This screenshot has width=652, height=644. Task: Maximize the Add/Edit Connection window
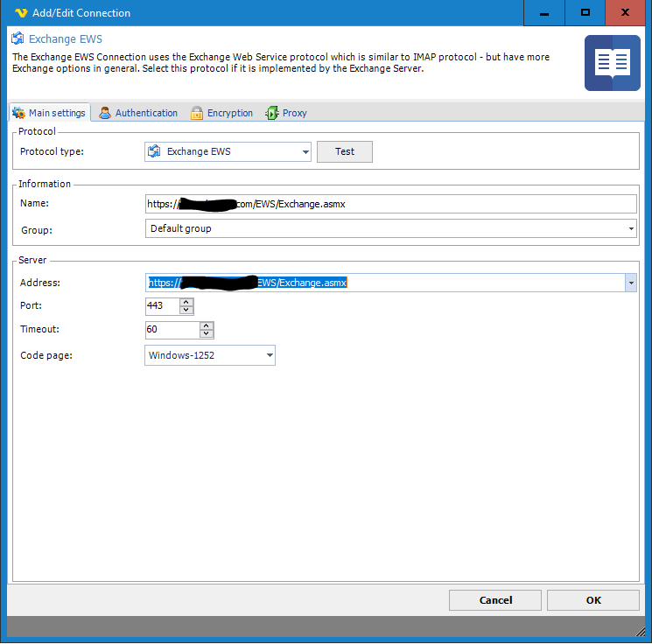pos(585,12)
